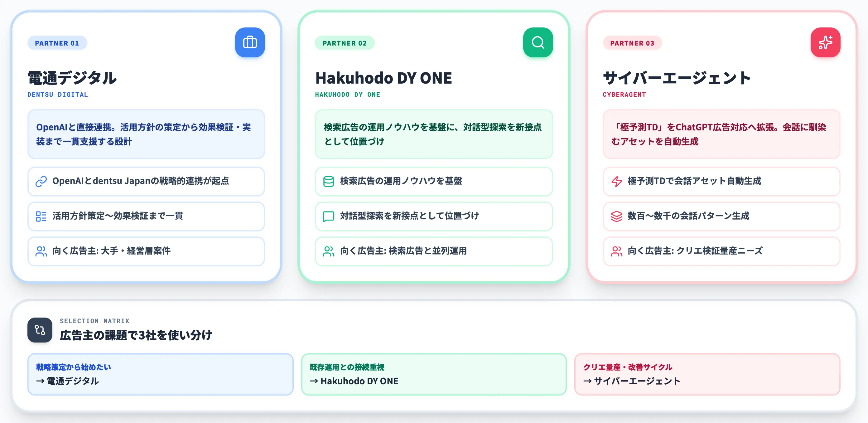
Task: Click the database icon beside 検索広告の運用ノウハウを基盤
Action: coord(329,181)
